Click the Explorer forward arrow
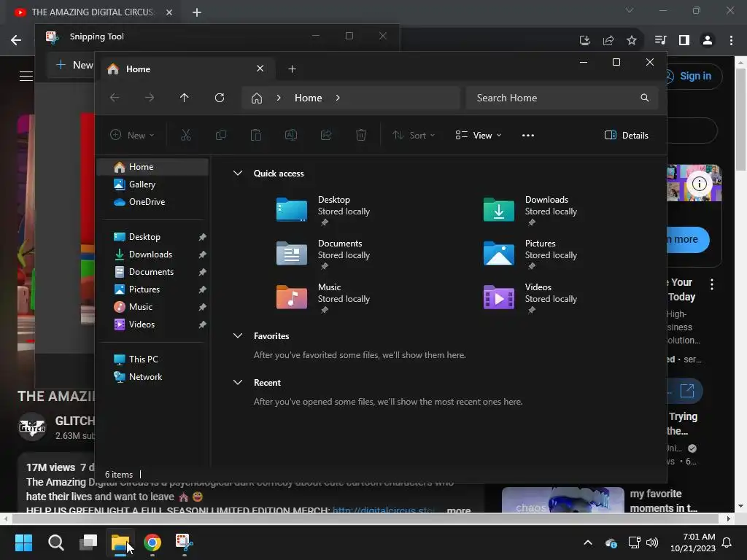Image resolution: width=747 pixels, height=560 pixels. [150, 98]
